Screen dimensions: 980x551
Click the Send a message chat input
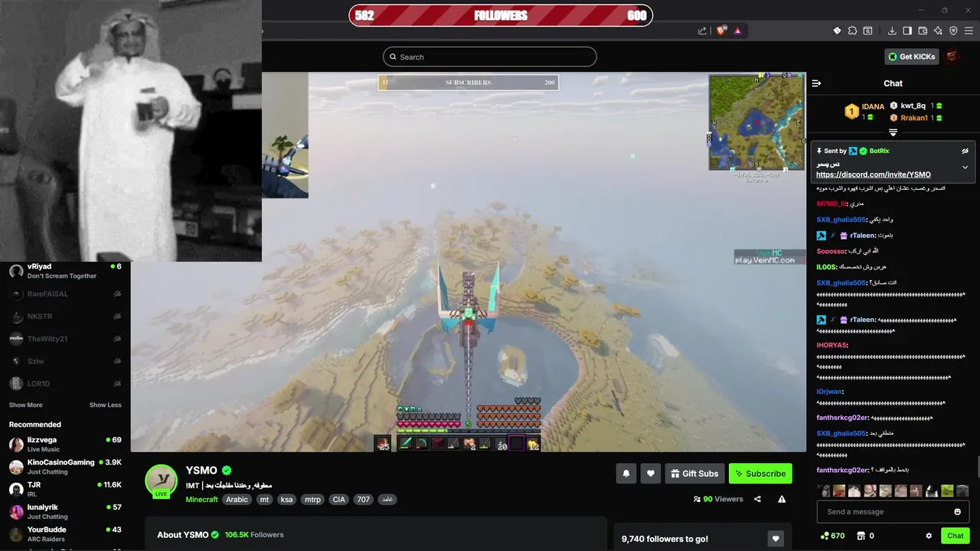click(893, 512)
